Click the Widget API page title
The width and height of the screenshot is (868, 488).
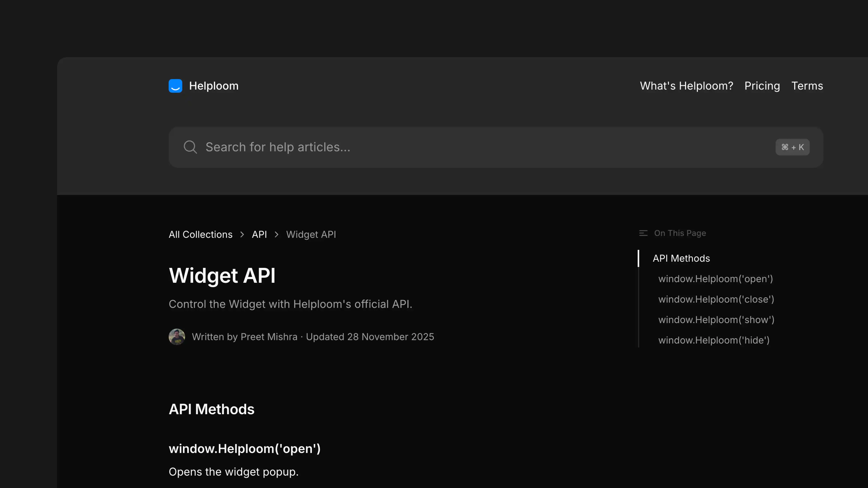point(222,275)
